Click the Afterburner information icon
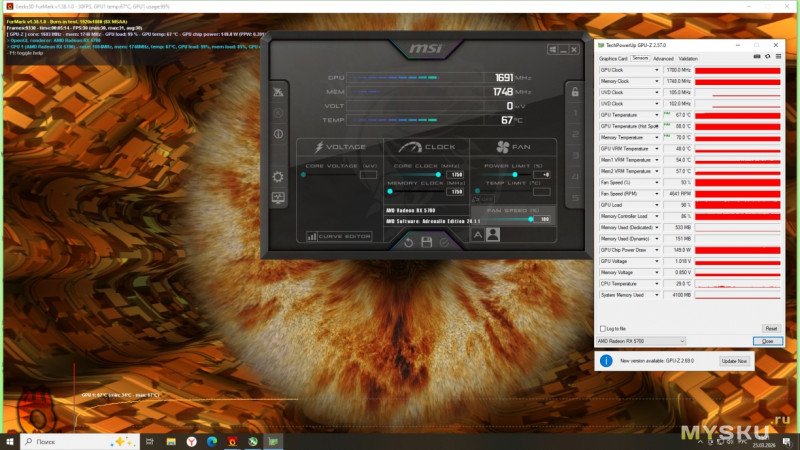This screenshot has height=450, width=800. pos(277,134)
